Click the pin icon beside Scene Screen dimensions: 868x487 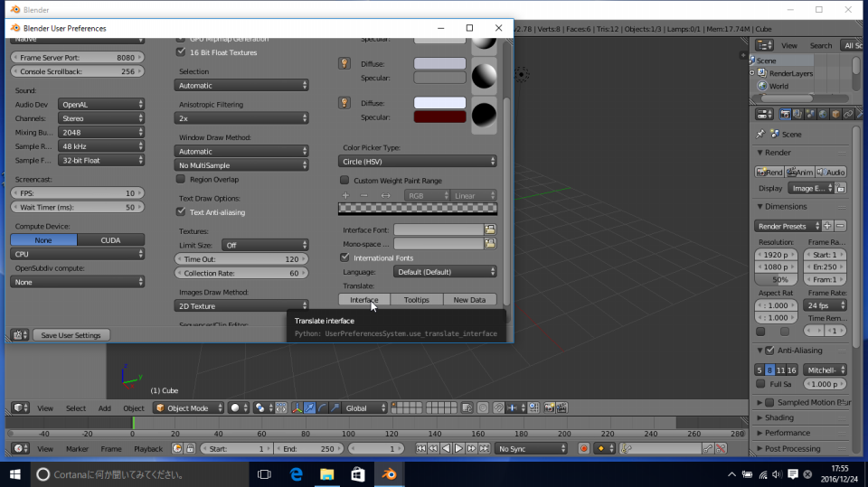[x=760, y=134]
